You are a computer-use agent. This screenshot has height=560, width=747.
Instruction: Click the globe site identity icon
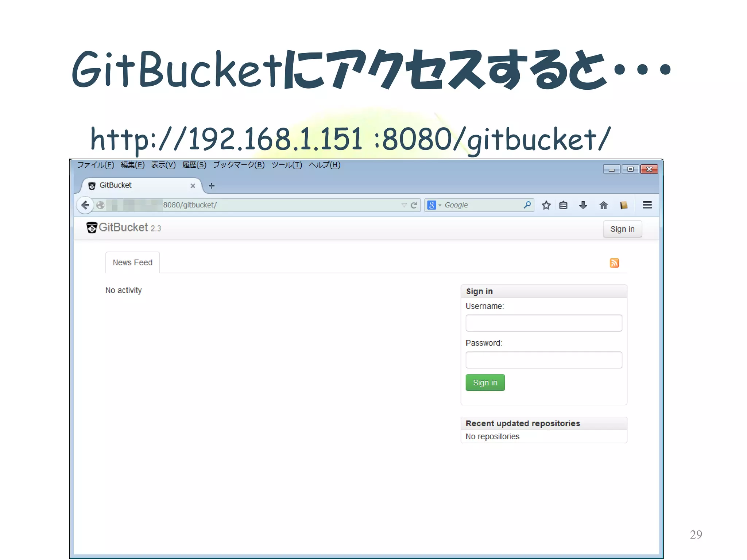101,205
